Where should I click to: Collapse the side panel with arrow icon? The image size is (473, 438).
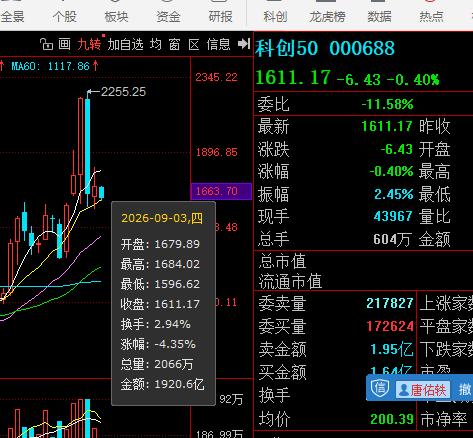244,44
